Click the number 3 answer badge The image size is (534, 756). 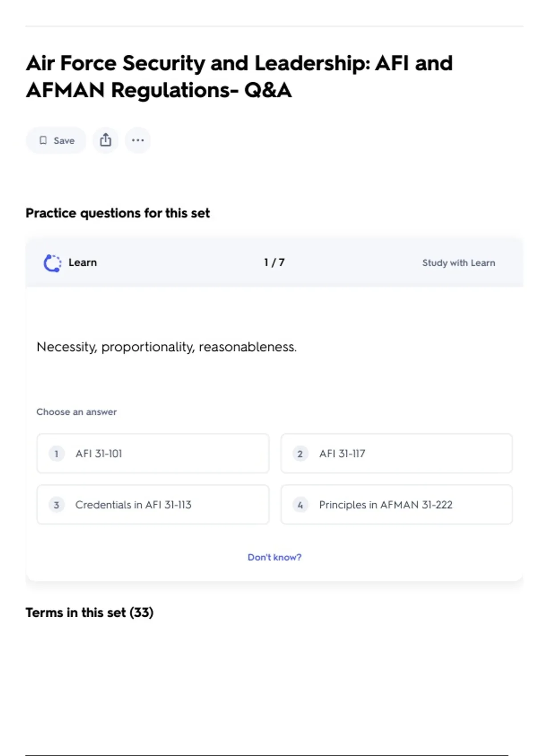(x=57, y=505)
